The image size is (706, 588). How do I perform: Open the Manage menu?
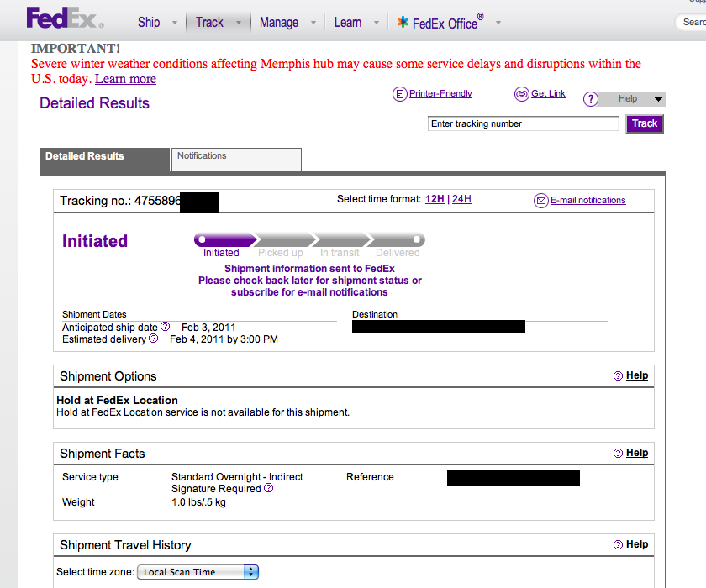(x=279, y=22)
